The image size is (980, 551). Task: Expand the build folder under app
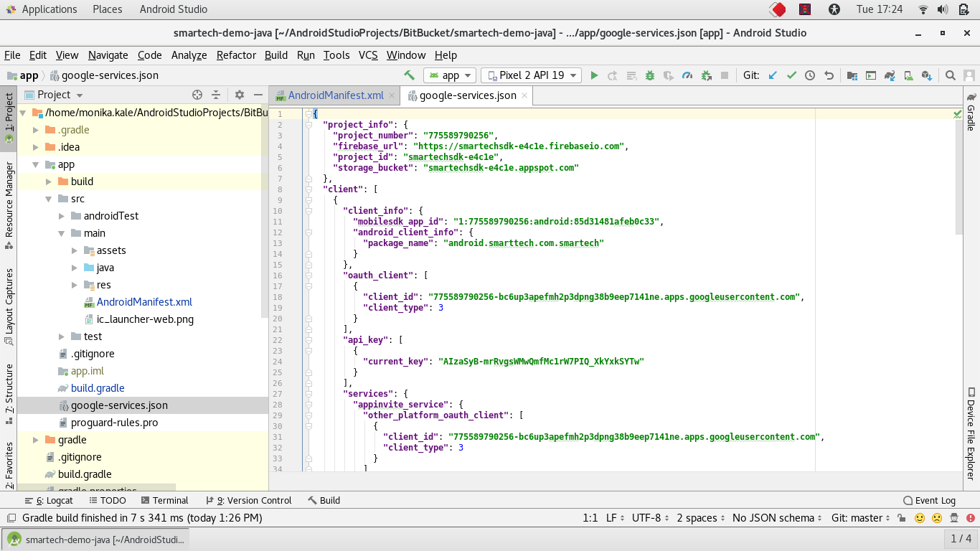coord(49,182)
